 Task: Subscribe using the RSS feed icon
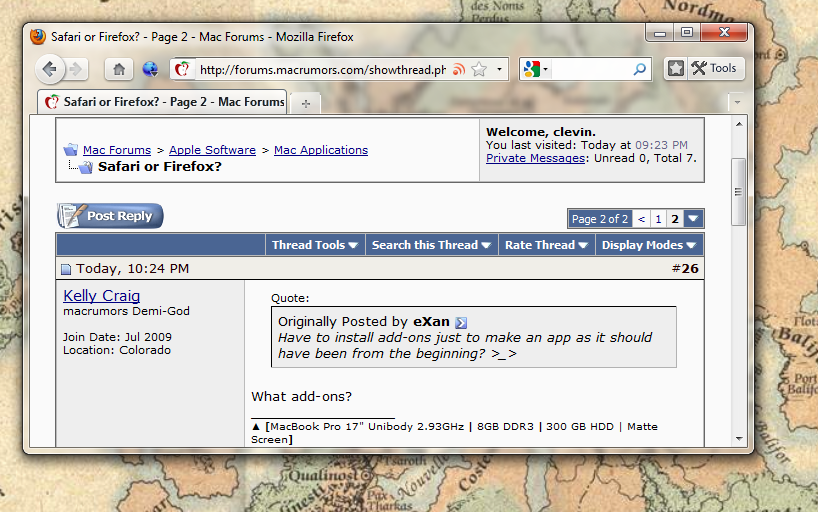459,69
